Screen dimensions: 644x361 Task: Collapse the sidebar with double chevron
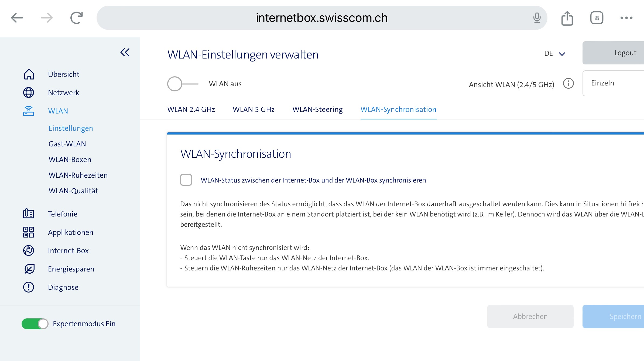pos(125,52)
